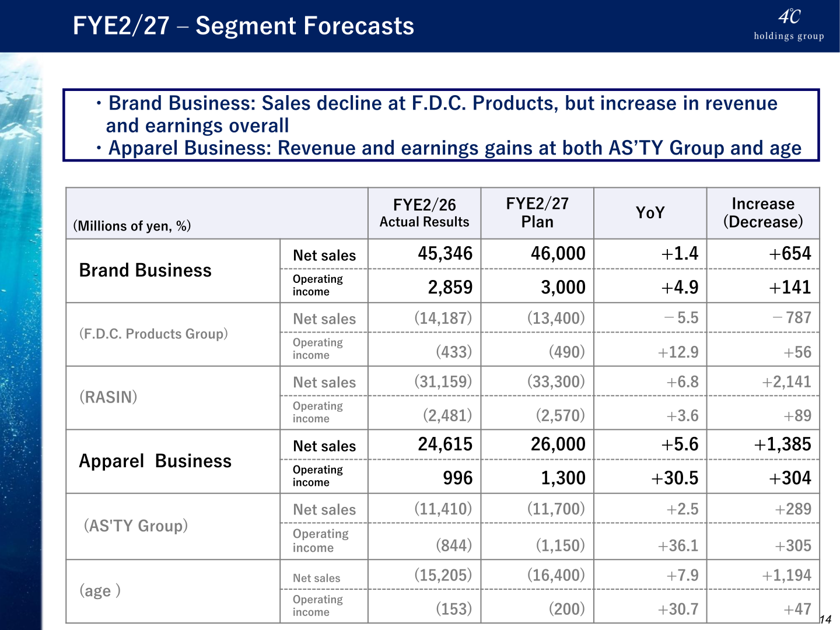The height and width of the screenshot is (630, 840).
Task: Select the '+30.5' YoY value
Action: pyautogui.click(x=675, y=478)
